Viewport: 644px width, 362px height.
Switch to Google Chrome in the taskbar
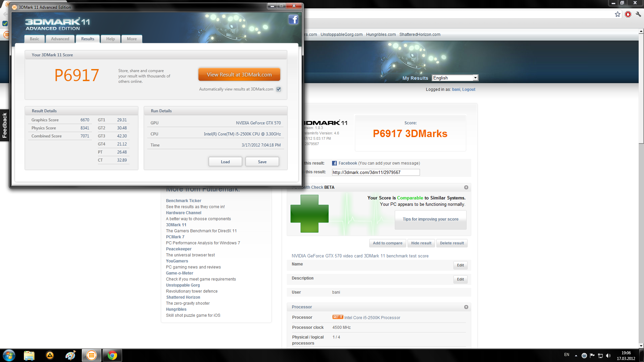[x=112, y=355]
